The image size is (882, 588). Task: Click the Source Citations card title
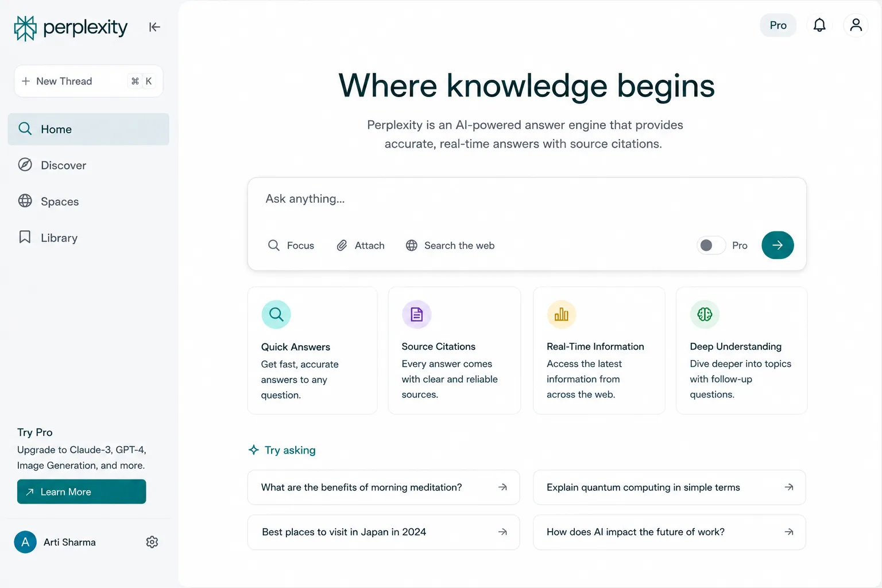[x=439, y=347]
